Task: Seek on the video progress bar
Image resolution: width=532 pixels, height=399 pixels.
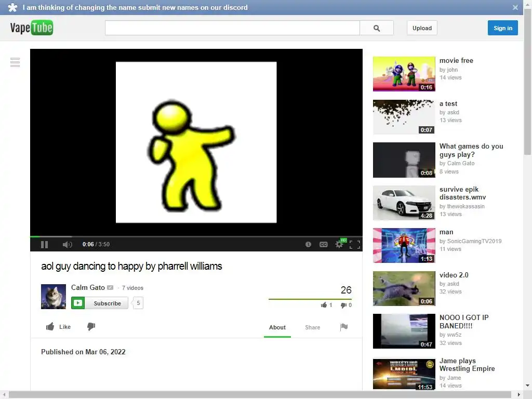Action: click(x=196, y=236)
